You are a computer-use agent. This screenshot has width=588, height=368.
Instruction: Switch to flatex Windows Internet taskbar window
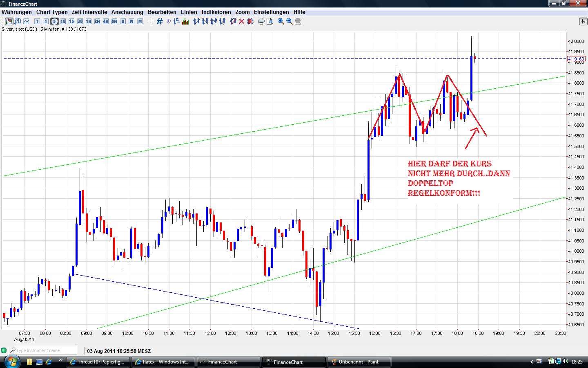point(163,362)
